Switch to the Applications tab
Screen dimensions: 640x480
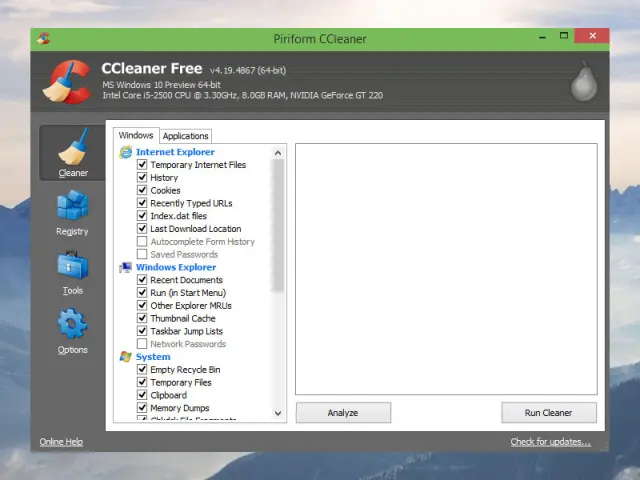pos(186,136)
